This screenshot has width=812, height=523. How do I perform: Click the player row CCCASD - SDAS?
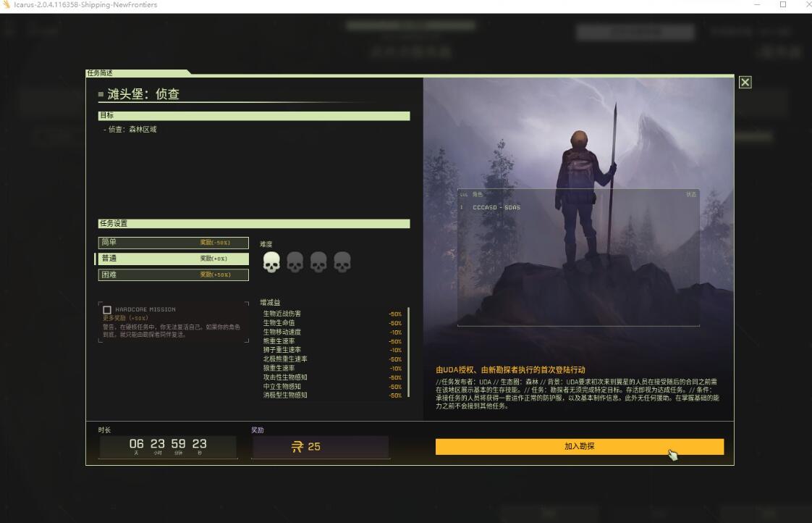pyautogui.click(x=578, y=207)
